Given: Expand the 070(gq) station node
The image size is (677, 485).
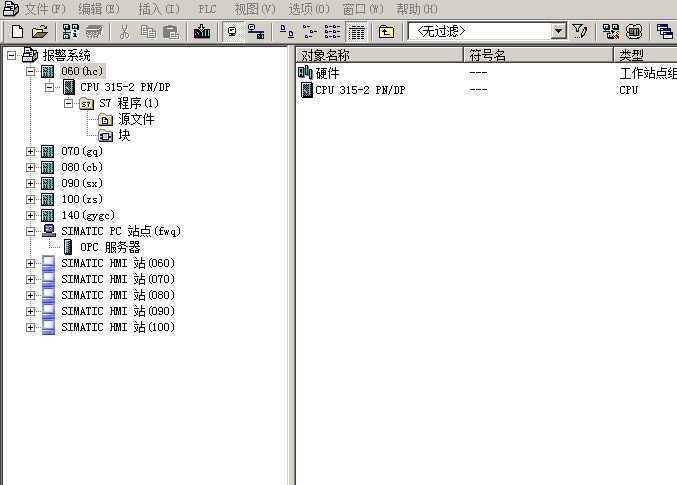Looking at the screenshot, I should [30, 151].
